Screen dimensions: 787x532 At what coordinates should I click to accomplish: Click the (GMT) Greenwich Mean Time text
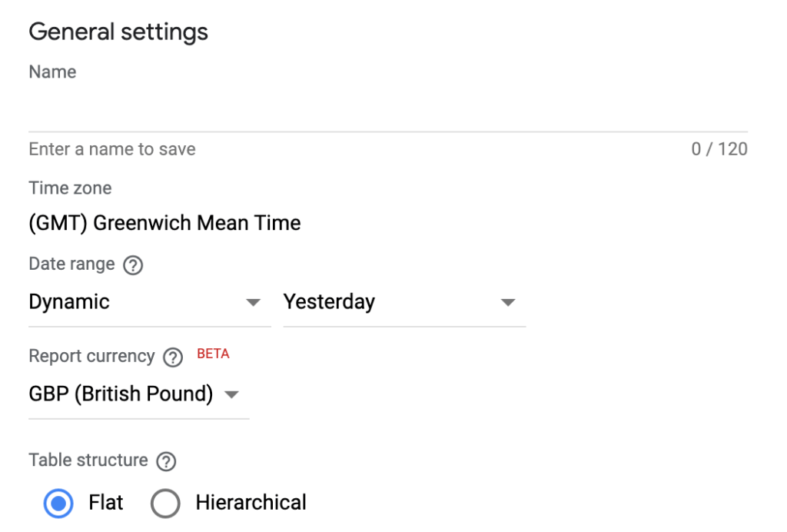click(x=164, y=223)
